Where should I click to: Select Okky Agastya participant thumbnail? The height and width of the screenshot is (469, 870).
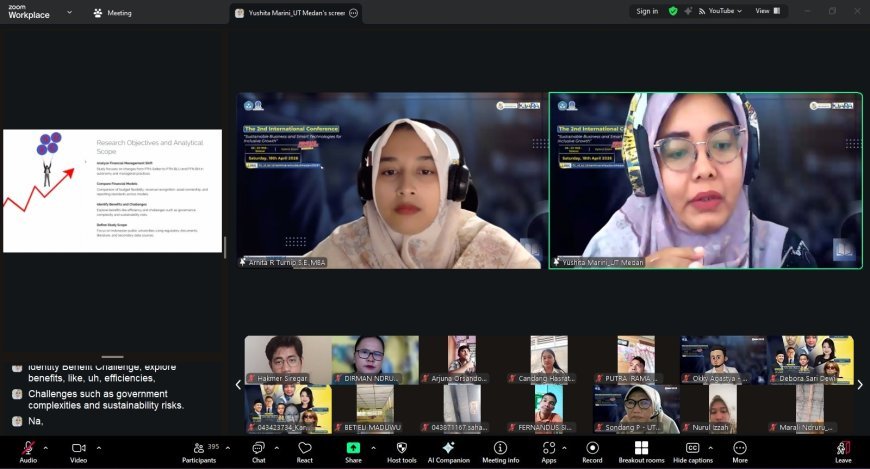pyautogui.click(x=724, y=360)
